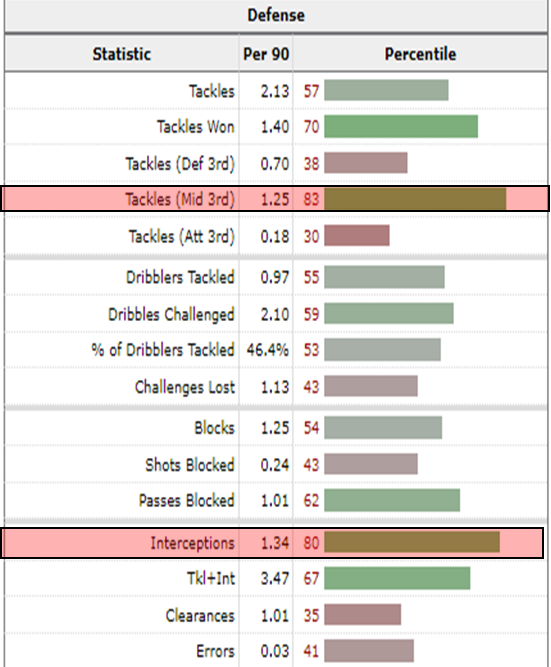Viewport: 551px width, 667px height.
Task: Click the Clearances stat label
Action: (200, 616)
